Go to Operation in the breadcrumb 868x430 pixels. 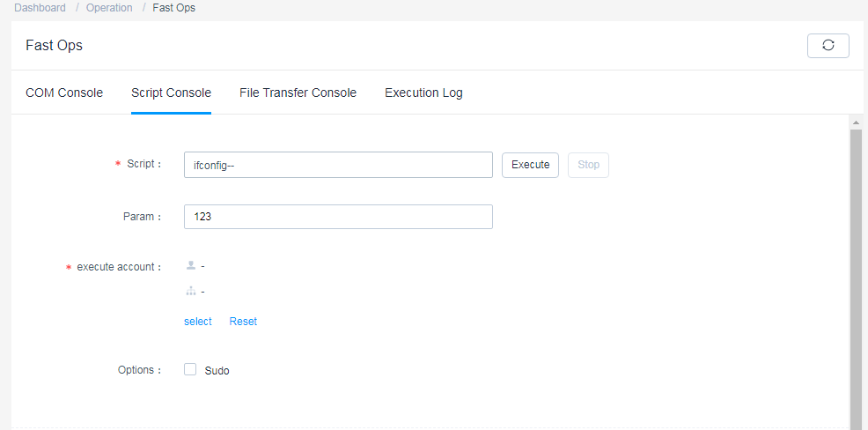point(109,8)
